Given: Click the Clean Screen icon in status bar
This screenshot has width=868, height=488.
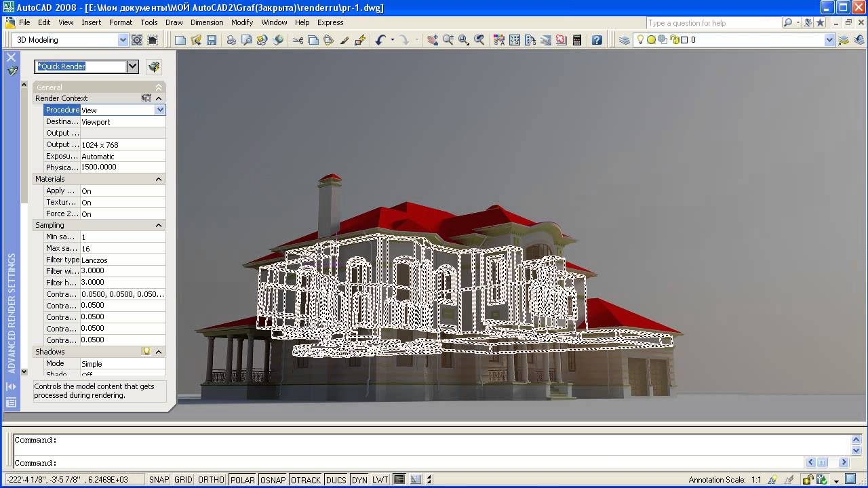Looking at the screenshot, I should tap(850, 479).
